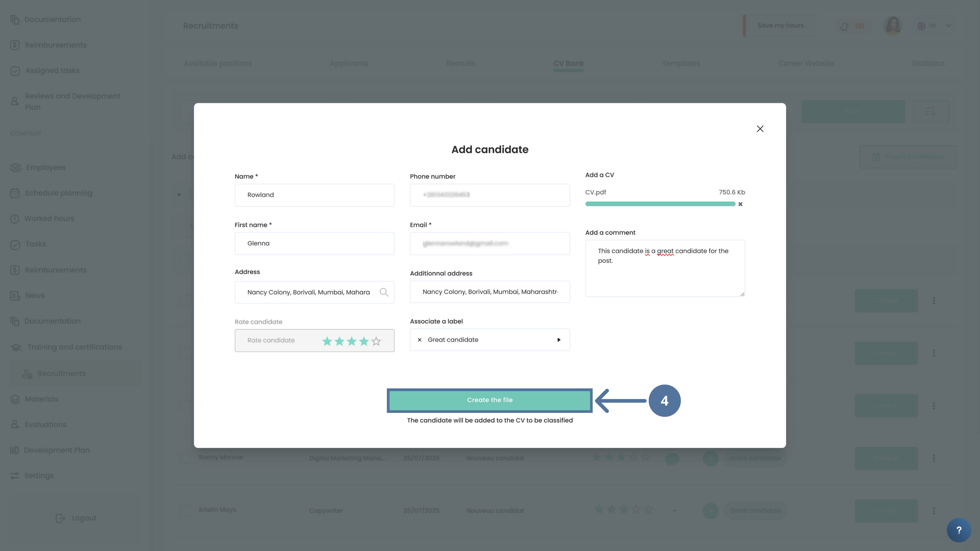Edit the First name field containing Glenna

(314, 243)
